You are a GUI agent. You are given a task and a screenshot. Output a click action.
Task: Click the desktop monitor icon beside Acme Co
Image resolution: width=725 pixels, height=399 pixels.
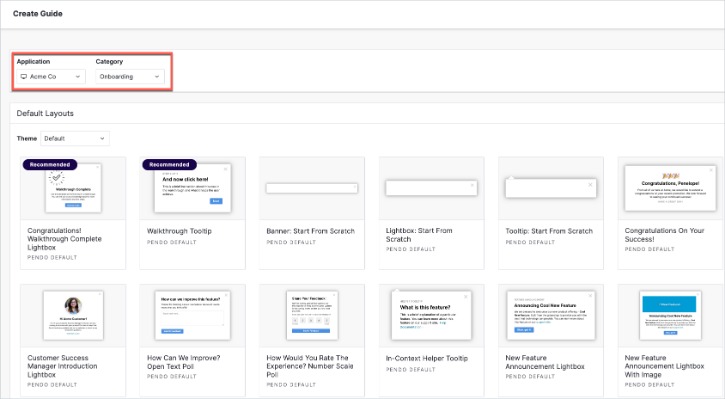point(24,77)
